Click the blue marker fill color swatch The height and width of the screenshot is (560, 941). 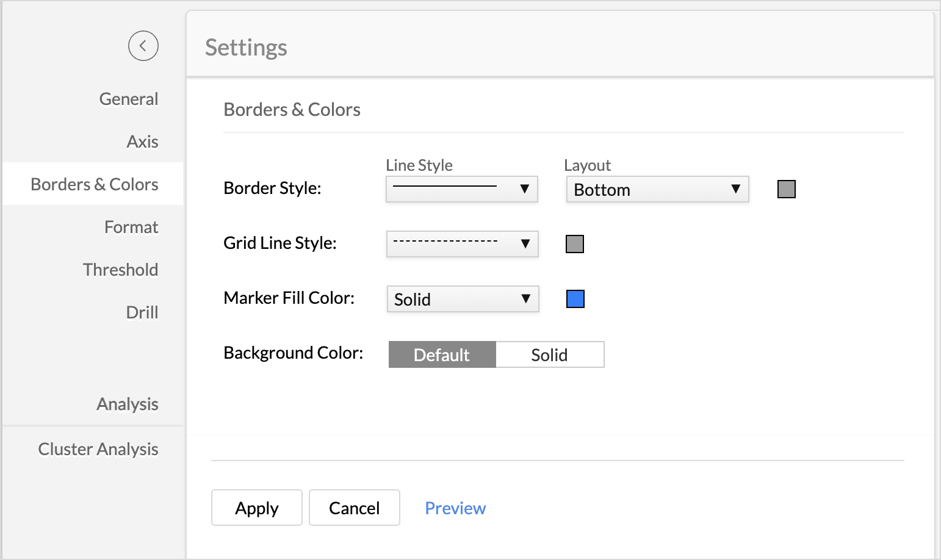[575, 299]
